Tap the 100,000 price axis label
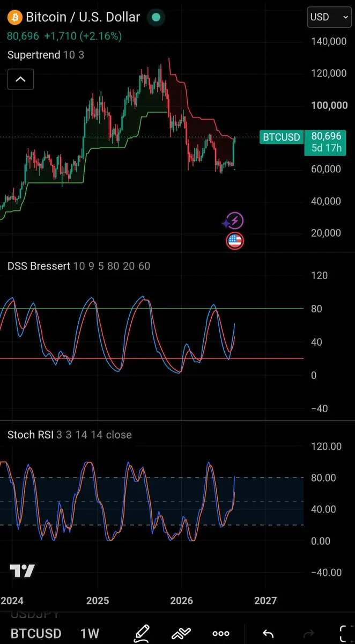Viewport: 355px width, 644px height. click(x=329, y=105)
